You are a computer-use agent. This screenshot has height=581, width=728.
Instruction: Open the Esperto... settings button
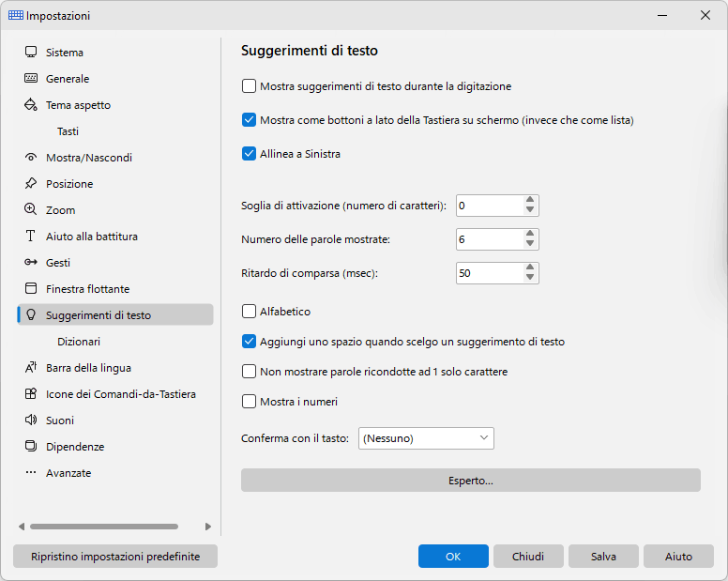470,481
